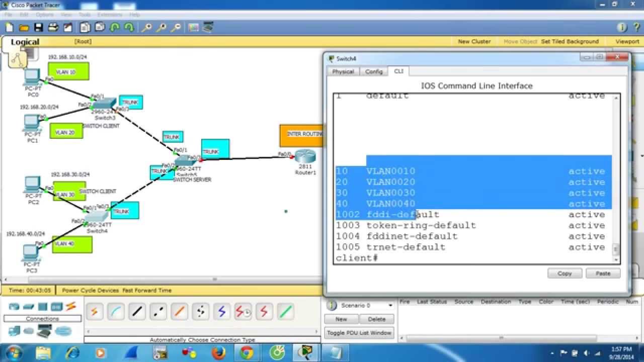This screenshot has width=644, height=362.
Task: Select the orange fiber cable
Action: 179,312
